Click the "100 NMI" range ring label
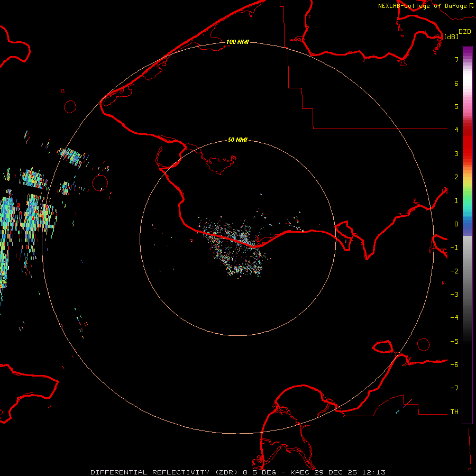Image resolution: width=476 pixels, height=476 pixels. [x=237, y=42]
